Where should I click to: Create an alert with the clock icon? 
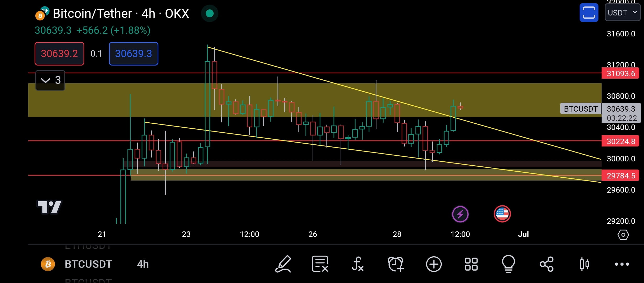point(396,264)
